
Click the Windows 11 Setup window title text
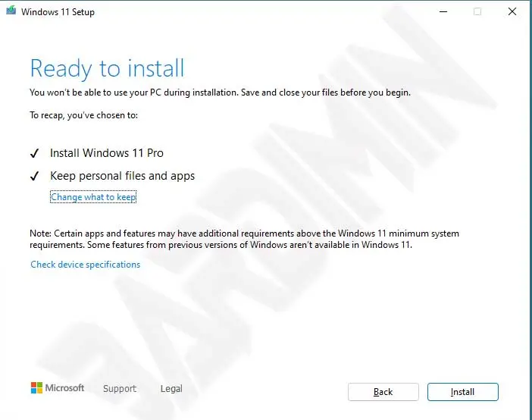58,12
